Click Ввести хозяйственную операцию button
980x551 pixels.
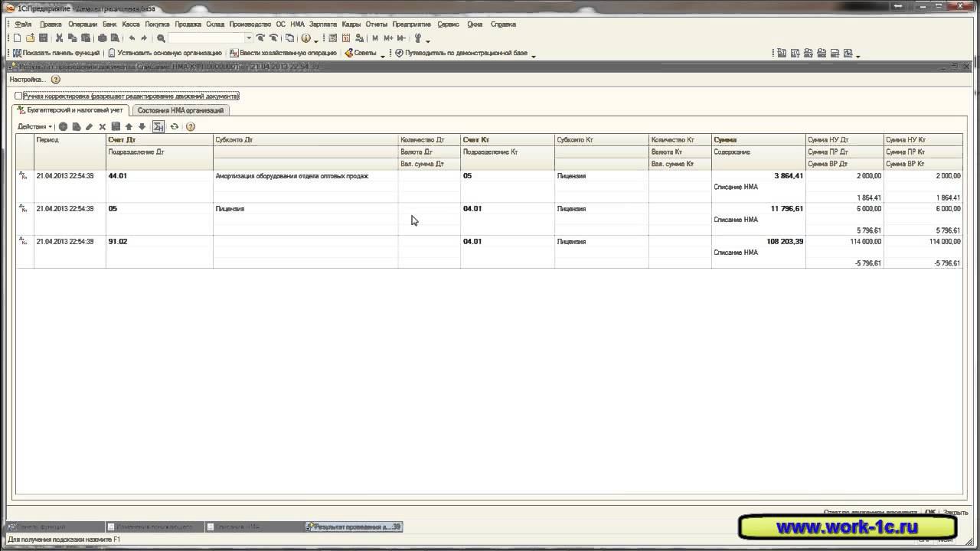pyautogui.click(x=283, y=53)
